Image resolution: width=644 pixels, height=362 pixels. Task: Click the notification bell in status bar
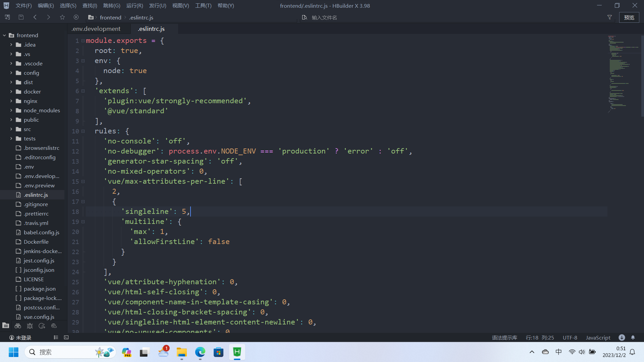[633, 338]
